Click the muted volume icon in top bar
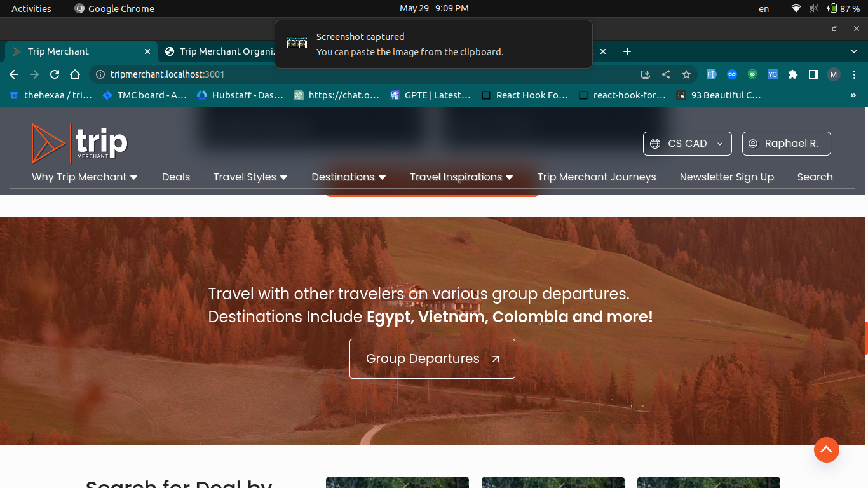868x488 pixels. tap(814, 8)
